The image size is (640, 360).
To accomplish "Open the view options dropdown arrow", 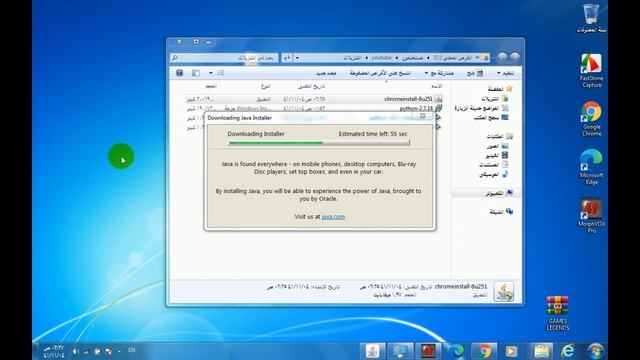I will pyautogui.click(x=211, y=73).
